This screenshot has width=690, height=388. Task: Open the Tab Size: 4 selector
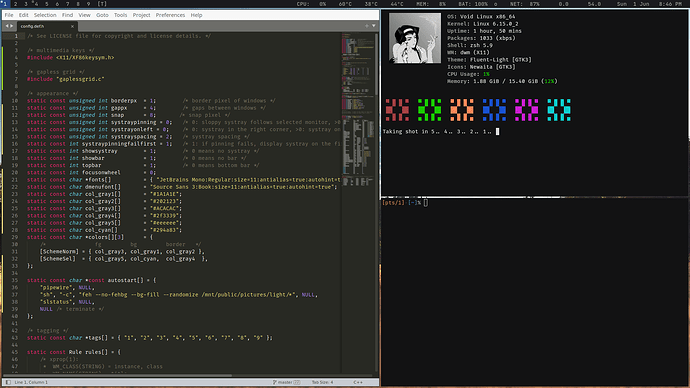[x=323, y=382]
